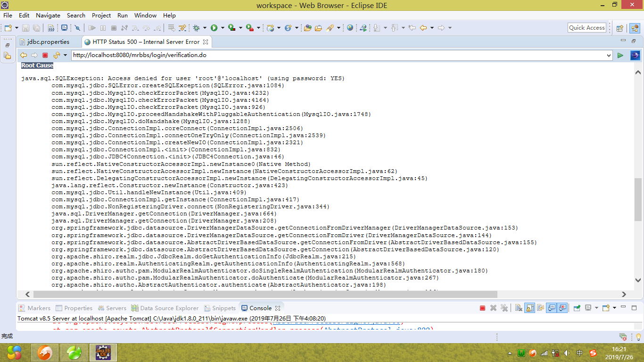644x362 pixels.
Task: Switch to the Servers tab
Action: [x=111, y=308]
